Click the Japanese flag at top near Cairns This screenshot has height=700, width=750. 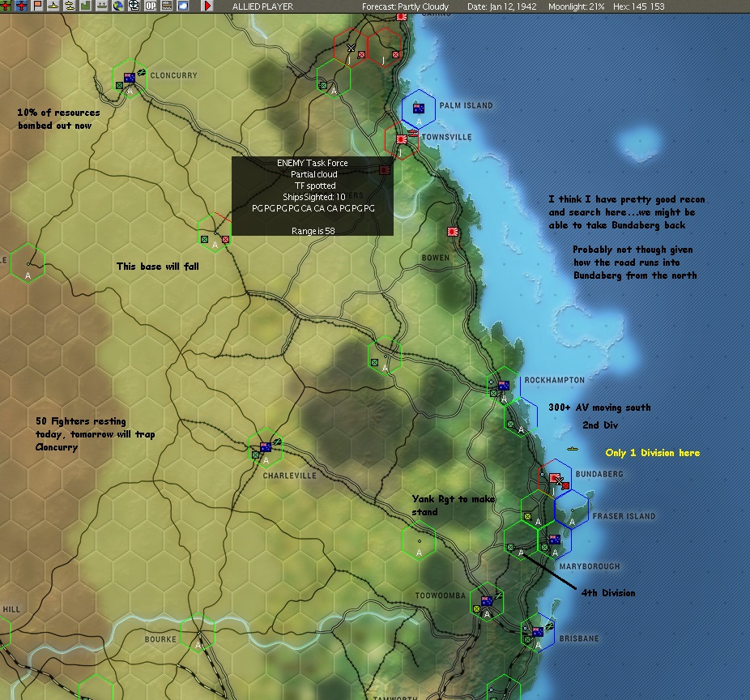coord(402,17)
